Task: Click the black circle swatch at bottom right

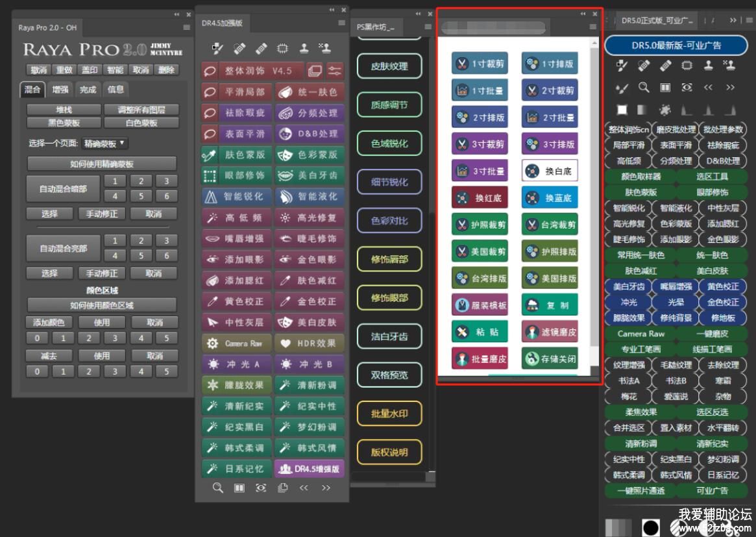Action: pyautogui.click(x=651, y=526)
